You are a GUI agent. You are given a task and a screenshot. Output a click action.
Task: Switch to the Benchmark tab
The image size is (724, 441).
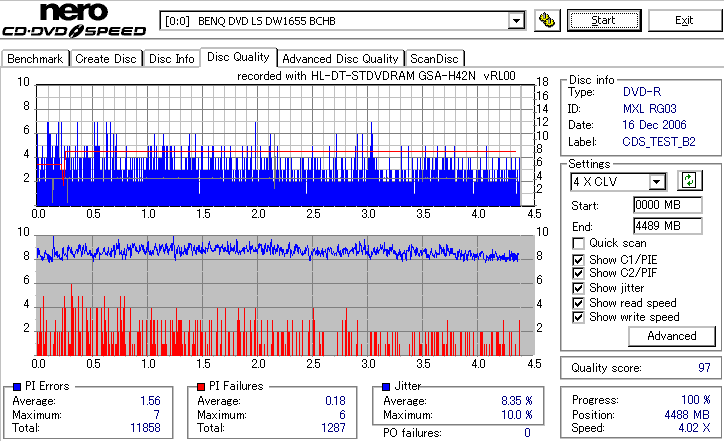35,59
